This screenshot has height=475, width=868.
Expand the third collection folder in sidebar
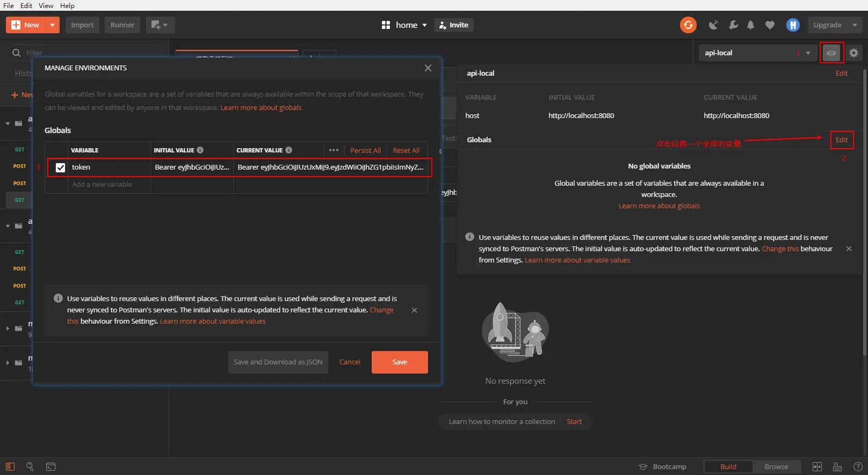(x=8, y=328)
